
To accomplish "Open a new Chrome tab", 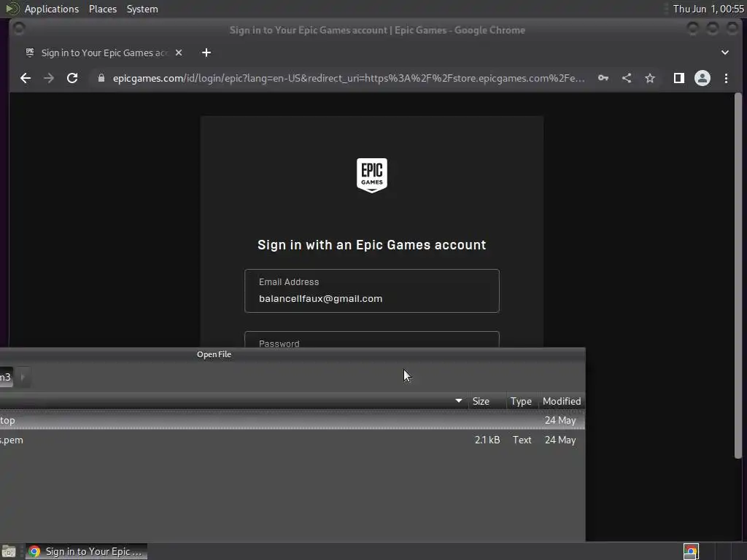I will (x=206, y=52).
